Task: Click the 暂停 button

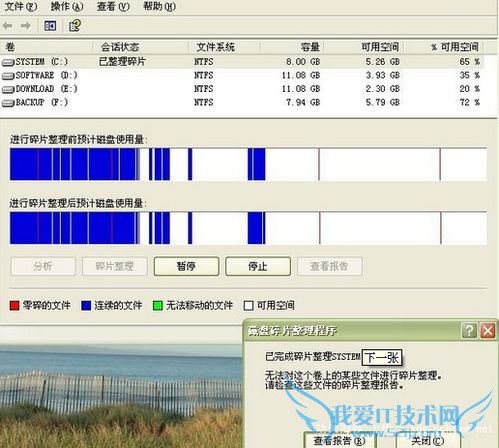Action: point(186,266)
